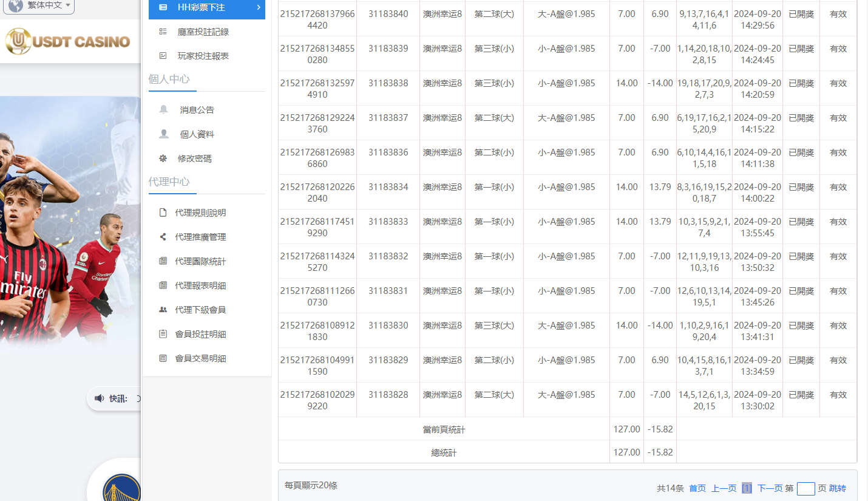Viewport: 868px width, 501px height.
Task: Click the page number input field
Action: pyautogui.click(x=805, y=488)
